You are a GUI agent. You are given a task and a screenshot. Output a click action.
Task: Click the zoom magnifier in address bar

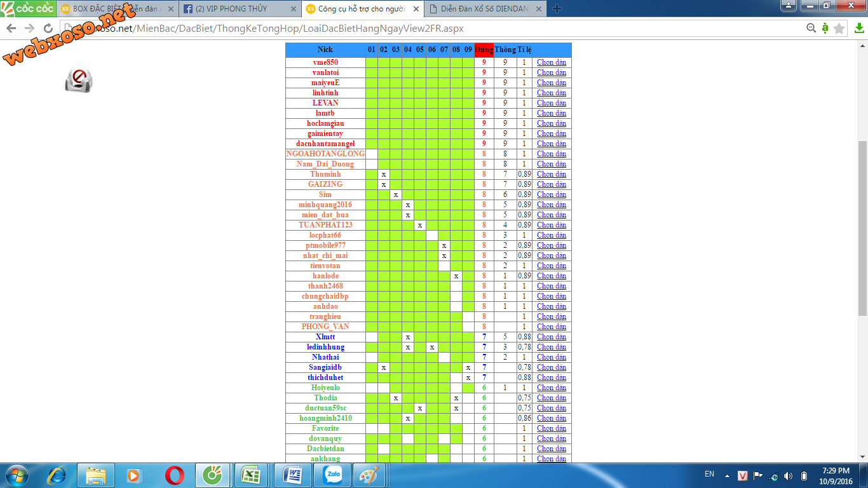(x=811, y=29)
